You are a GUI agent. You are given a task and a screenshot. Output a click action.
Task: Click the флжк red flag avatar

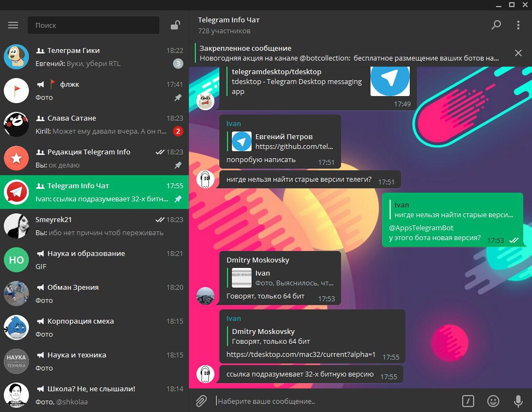point(16,91)
